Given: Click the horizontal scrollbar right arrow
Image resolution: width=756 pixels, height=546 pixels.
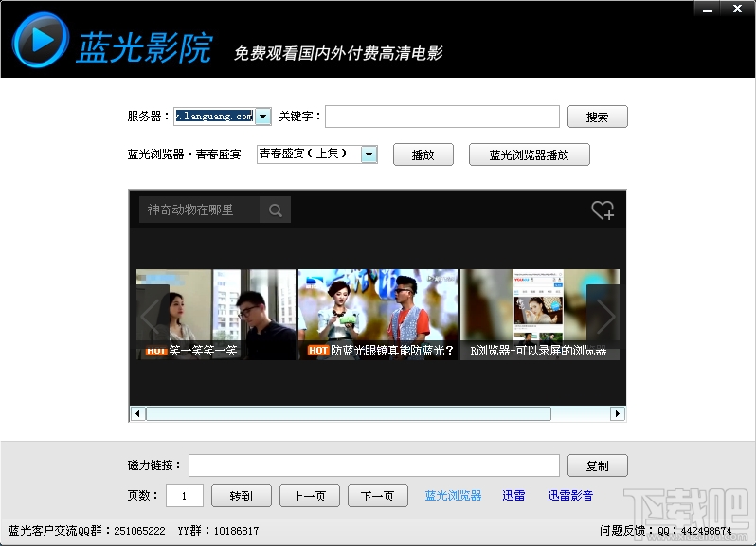Looking at the screenshot, I should (617, 414).
